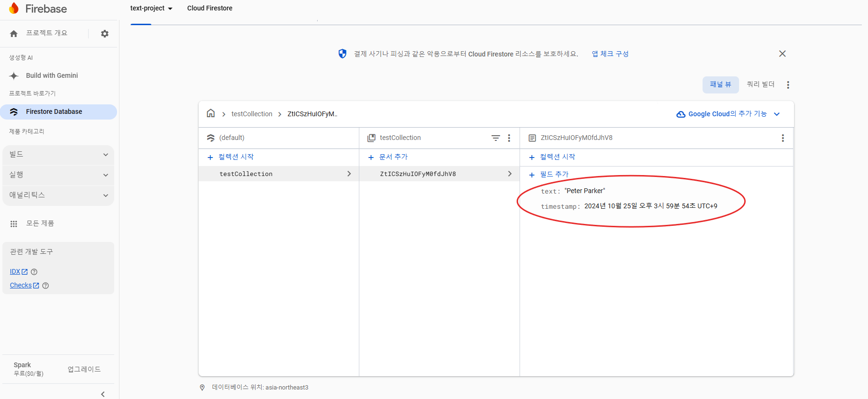The height and width of the screenshot is (399, 868).
Task: Open 프로젝트 개요 in sidebar
Action: pos(46,33)
